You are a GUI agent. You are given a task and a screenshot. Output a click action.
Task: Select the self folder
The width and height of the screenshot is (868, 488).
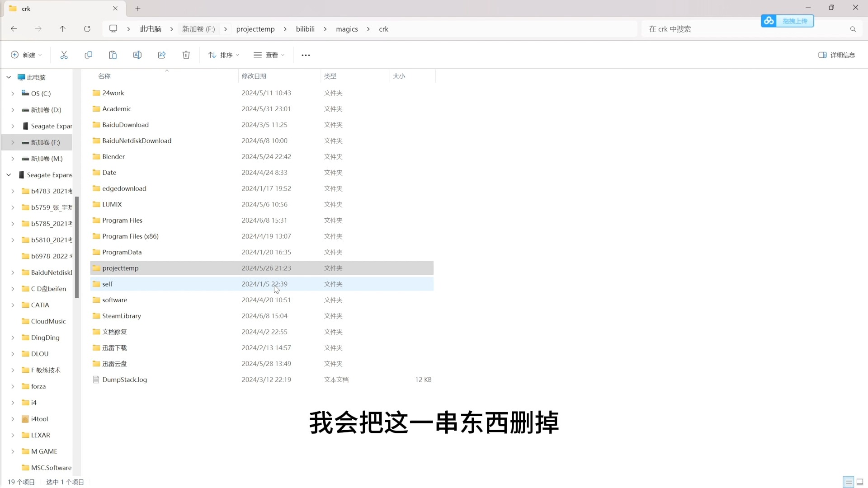click(262, 284)
